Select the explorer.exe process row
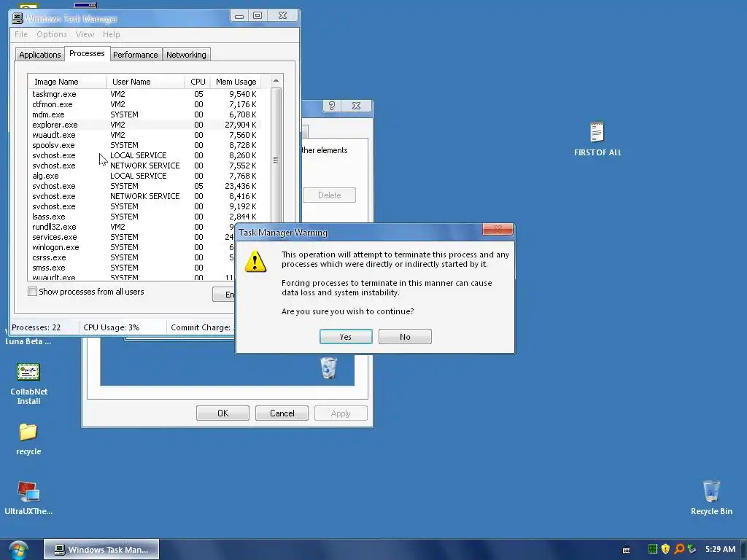747x560 pixels. tap(145, 125)
